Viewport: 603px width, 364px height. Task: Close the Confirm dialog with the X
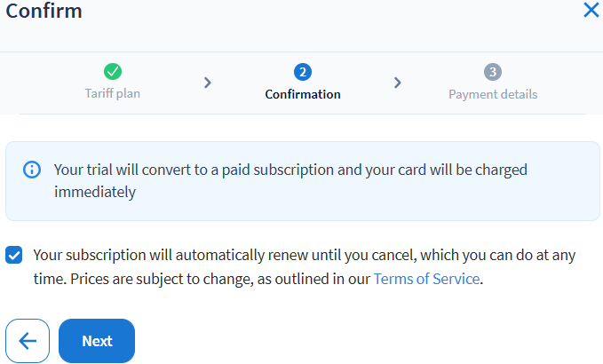point(591,12)
